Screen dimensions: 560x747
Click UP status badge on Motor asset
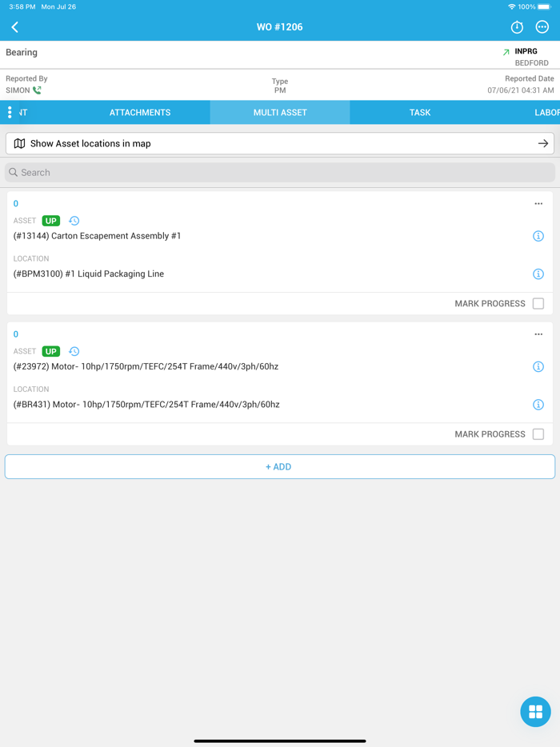click(x=51, y=351)
